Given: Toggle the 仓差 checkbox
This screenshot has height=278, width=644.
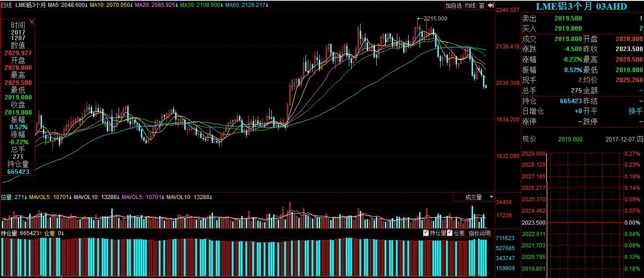Looking at the screenshot, I should 450,233.
